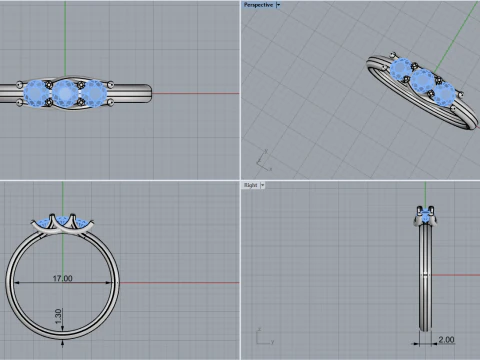This screenshot has height=360, width=480.
Task: Select the 17.00 diameter dimension text
Action: (62, 278)
